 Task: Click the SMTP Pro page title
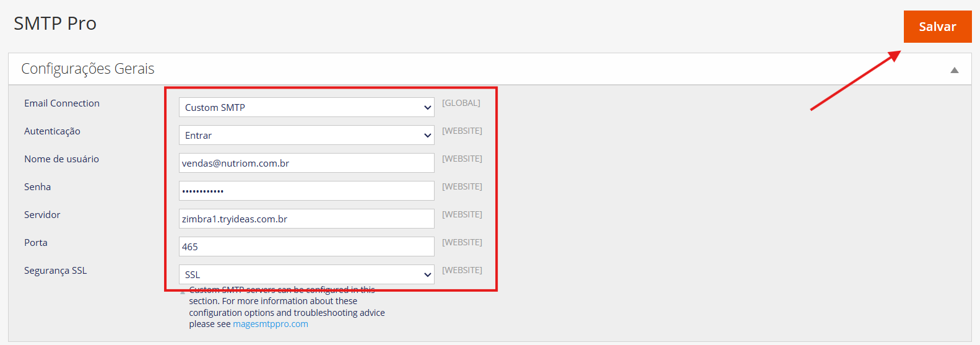(x=55, y=24)
